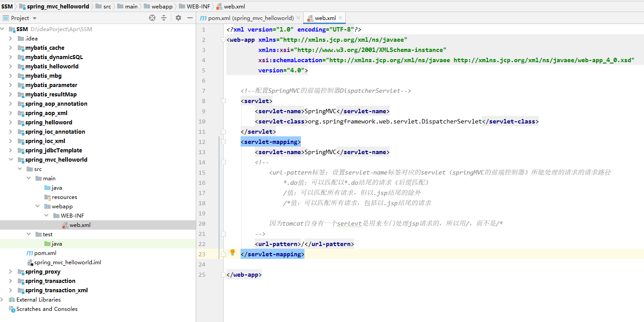Expand the test folder

pyautogui.click(x=28, y=235)
